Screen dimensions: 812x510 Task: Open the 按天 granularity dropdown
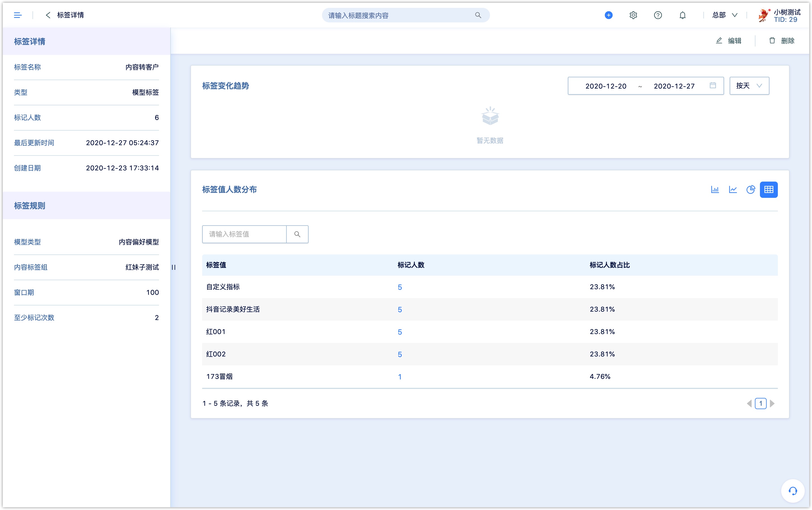pyautogui.click(x=749, y=86)
